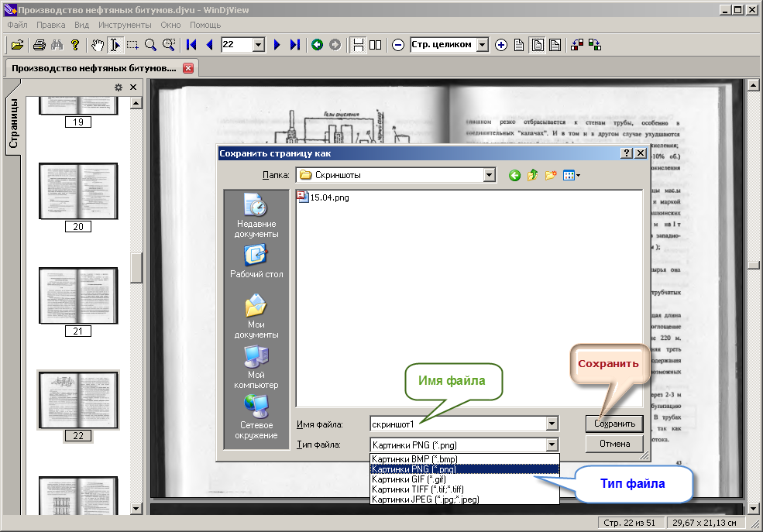
Task: Toggle facing pages layout mode
Action: 375,45
